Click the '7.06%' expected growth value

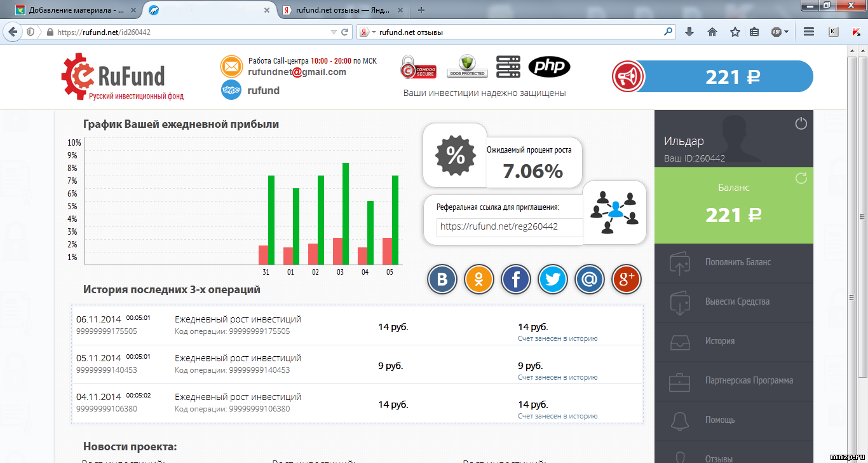pyautogui.click(x=533, y=170)
